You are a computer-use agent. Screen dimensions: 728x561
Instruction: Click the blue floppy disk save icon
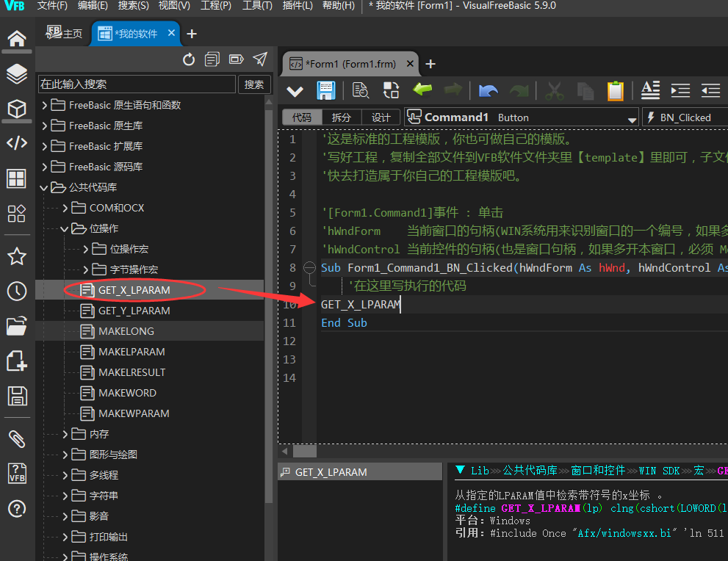pyautogui.click(x=326, y=90)
